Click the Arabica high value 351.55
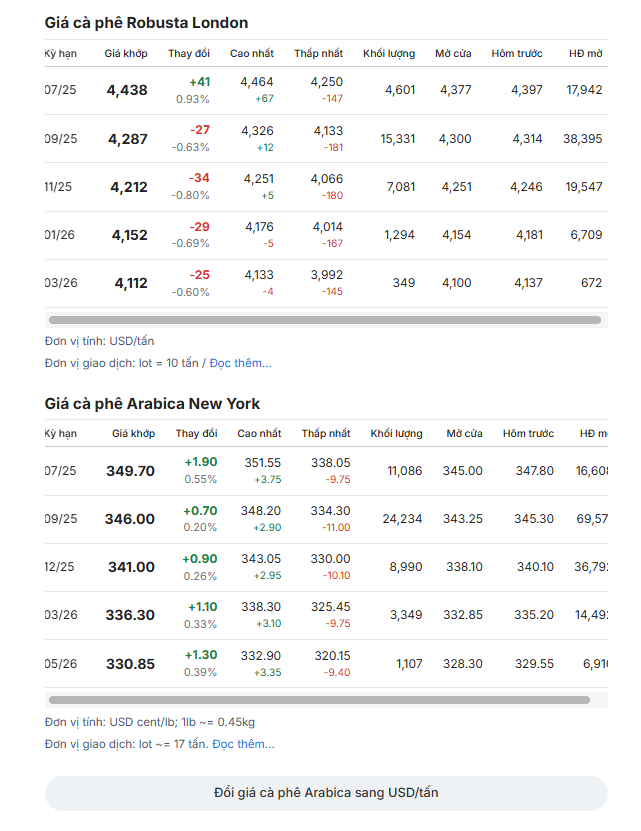This screenshot has height=831, width=641. coord(262,463)
